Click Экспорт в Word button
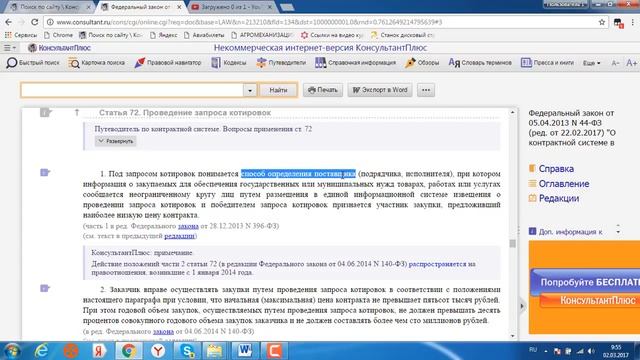 point(380,90)
